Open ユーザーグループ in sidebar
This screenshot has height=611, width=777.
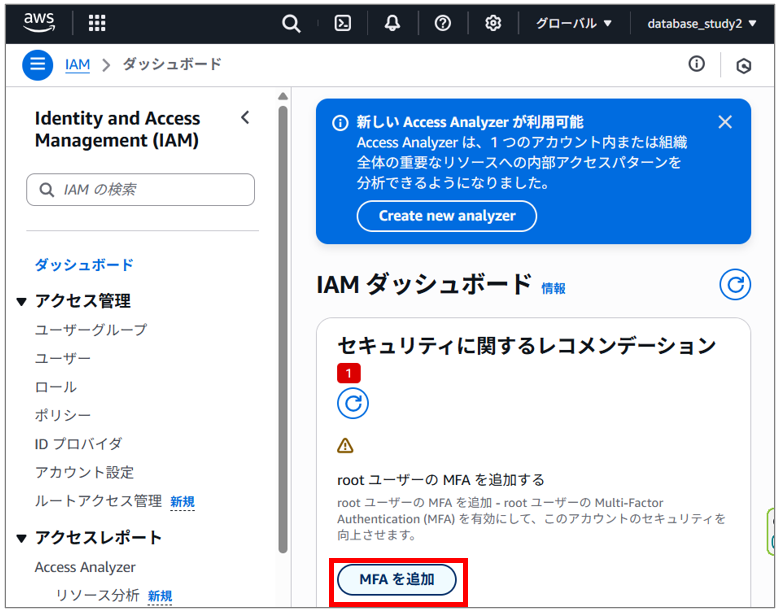pos(91,330)
